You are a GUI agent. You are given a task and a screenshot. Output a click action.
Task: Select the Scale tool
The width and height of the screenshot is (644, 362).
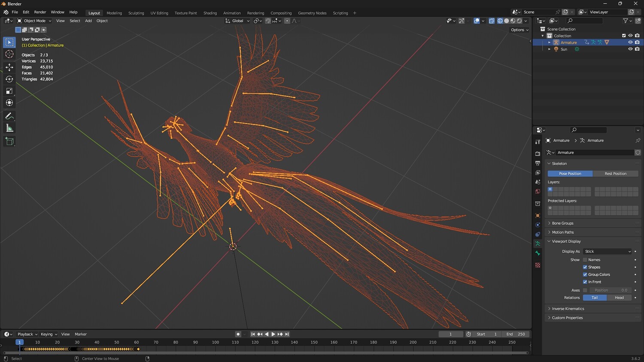[x=9, y=91]
